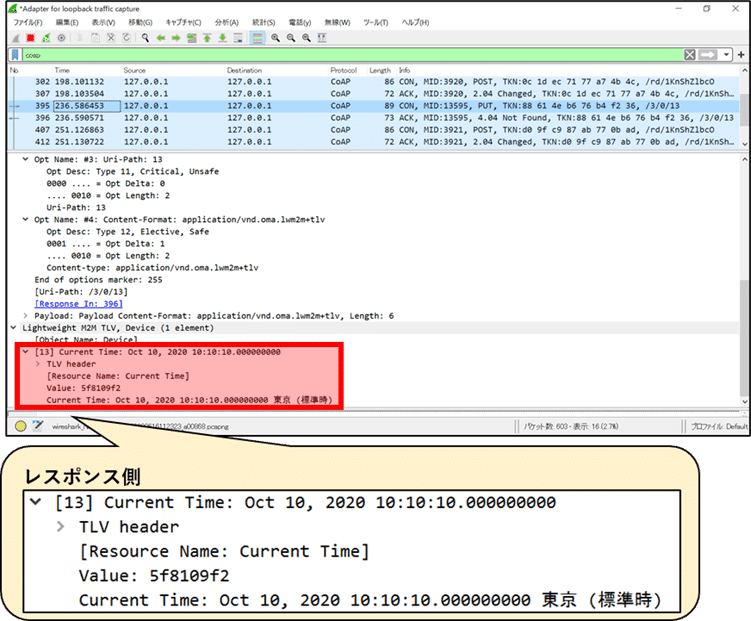The width and height of the screenshot is (751, 621).
Task: Go back to previous packet in history
Action: (x=161, y=38)
